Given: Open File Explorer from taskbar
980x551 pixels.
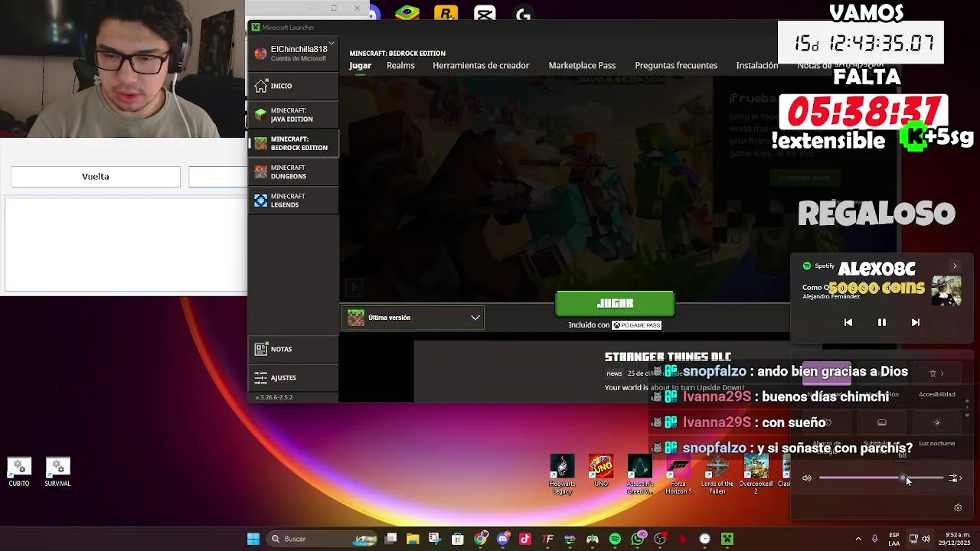Looking at the screenshot, I should pyautogui.click(x=413, y=539).
